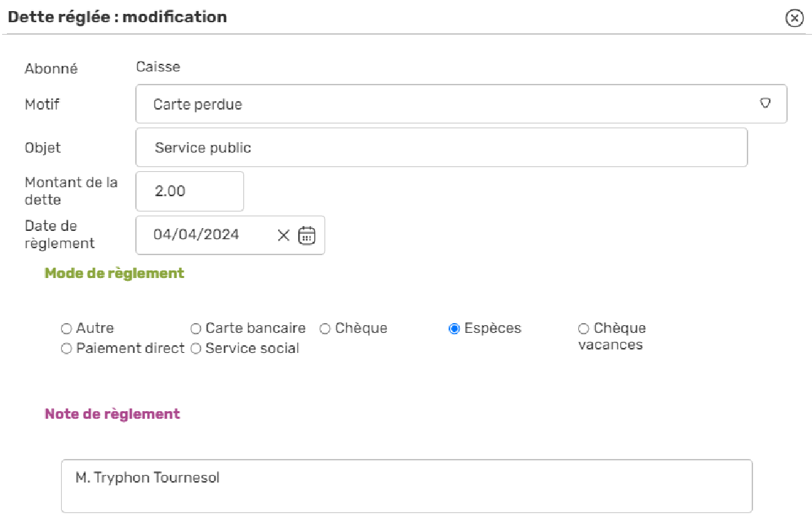
Task: Select the Carte bancaire radio option
Action: (196, 329)
